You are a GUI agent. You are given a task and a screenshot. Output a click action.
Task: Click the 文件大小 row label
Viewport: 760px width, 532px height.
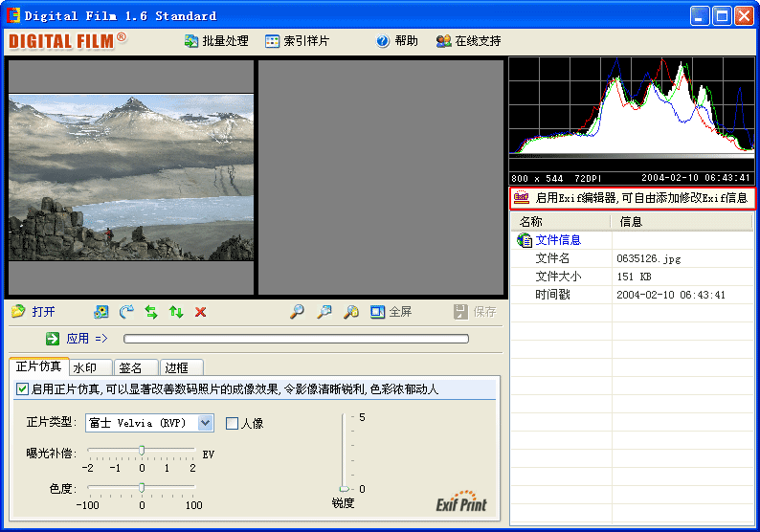coord(558,277)
